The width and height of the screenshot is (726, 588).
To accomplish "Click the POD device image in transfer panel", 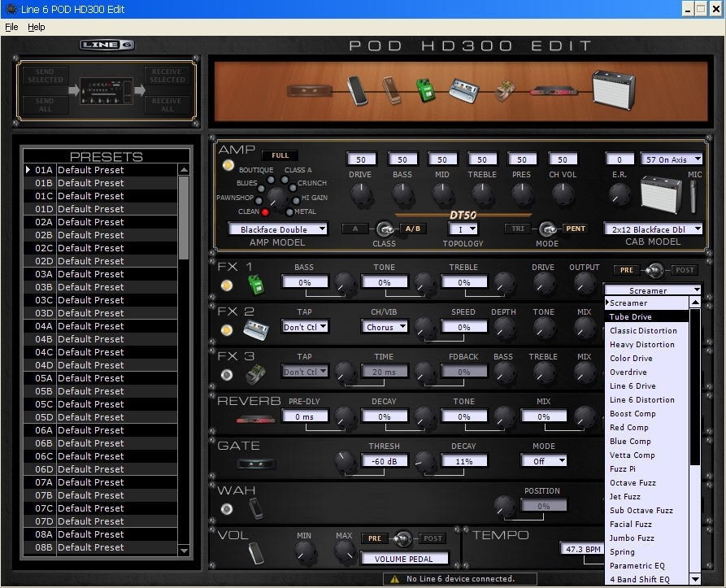I will (107, 90).
